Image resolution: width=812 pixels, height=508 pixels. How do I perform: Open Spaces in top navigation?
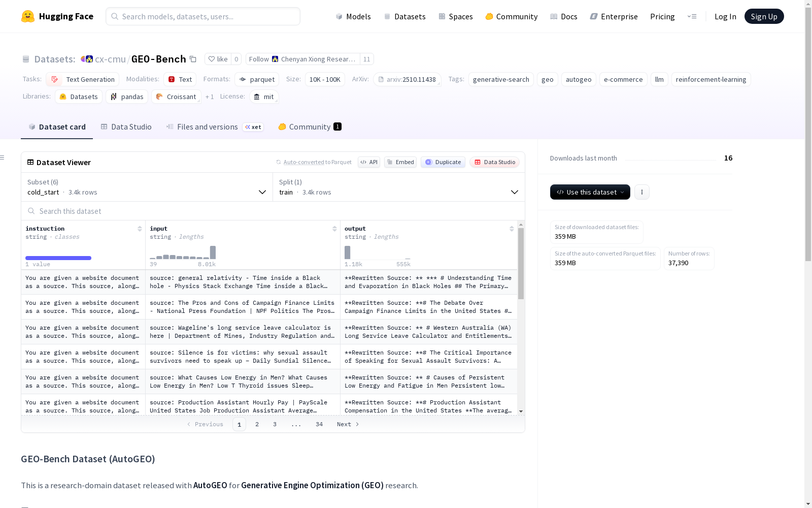tap(455, 16)
